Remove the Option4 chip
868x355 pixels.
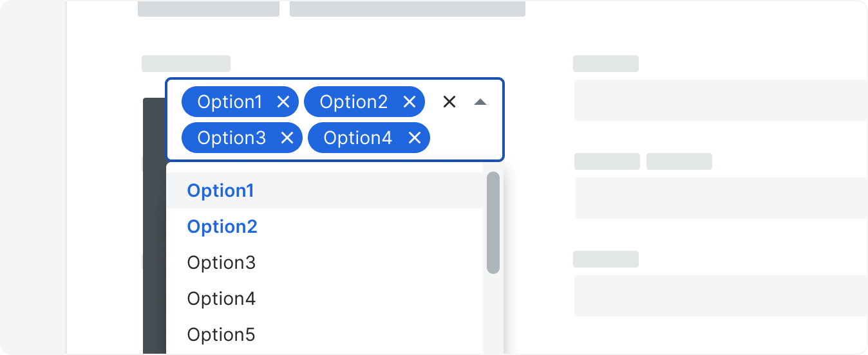pos(415,138)
